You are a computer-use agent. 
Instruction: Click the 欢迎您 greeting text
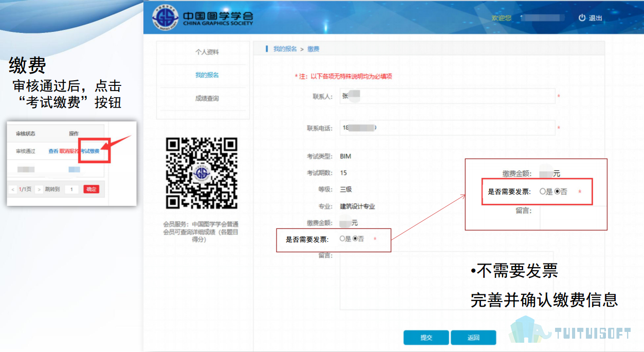[501, 18]
